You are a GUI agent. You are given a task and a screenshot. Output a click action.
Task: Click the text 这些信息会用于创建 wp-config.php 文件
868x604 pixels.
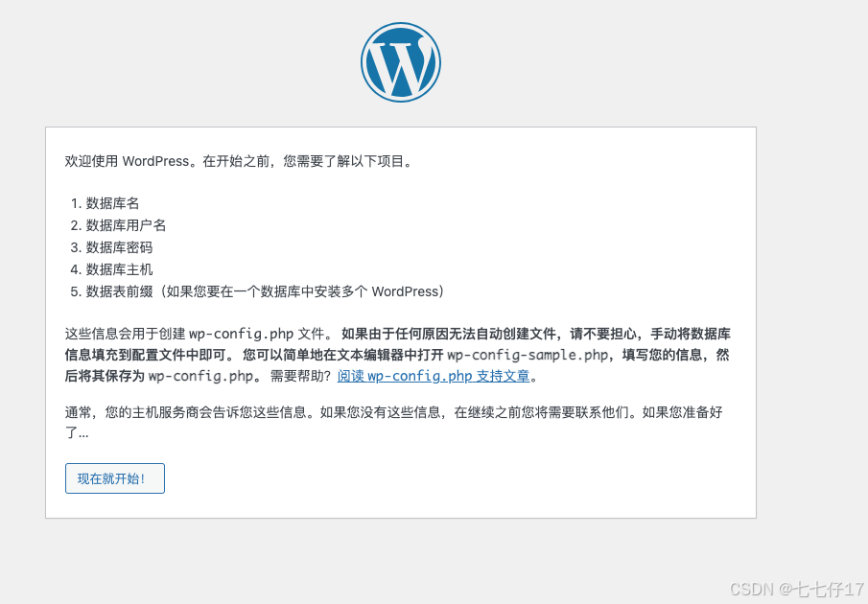(x=199, y=334)
